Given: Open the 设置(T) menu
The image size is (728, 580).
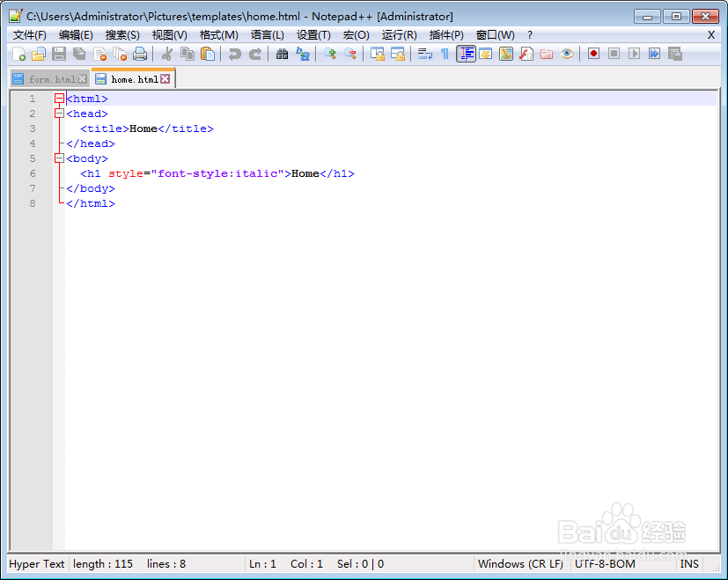Looking at the screenshot, I should coord(313,35).
